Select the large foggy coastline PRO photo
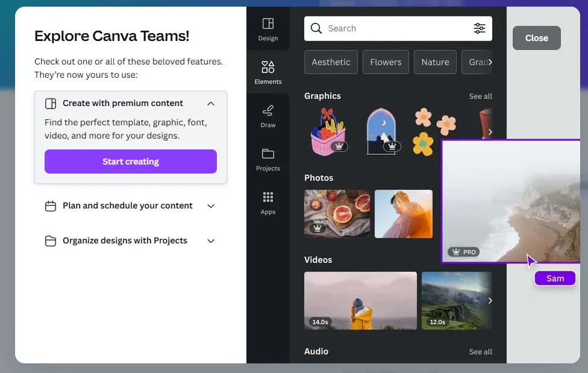This screenshot has width=588, height=373. coord(511,201)
